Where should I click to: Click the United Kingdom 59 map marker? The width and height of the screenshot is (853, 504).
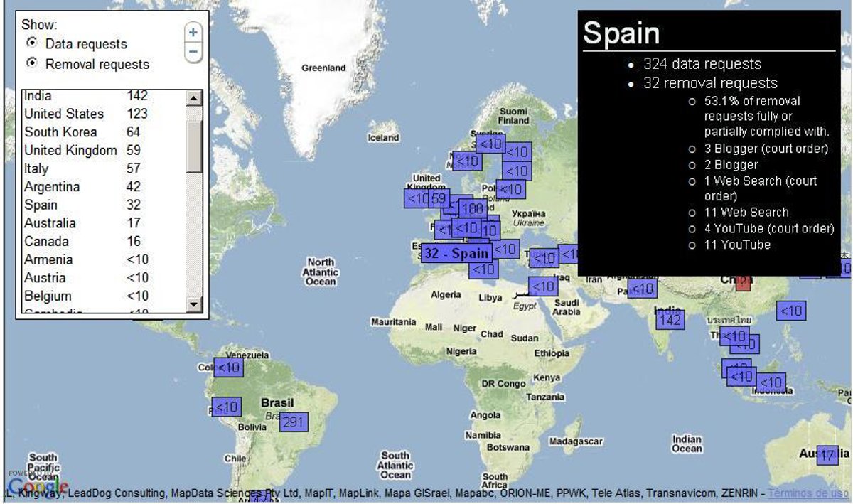coord(438,198)
